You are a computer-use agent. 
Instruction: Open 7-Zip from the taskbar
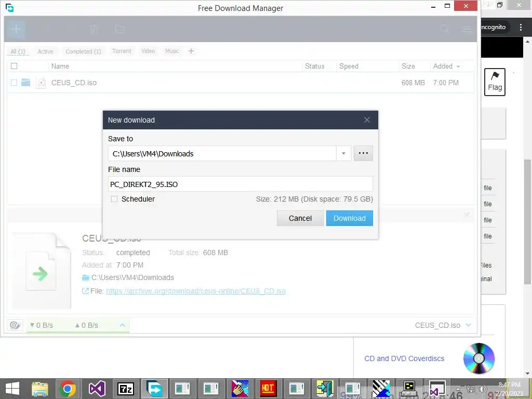click(x=126, y=389)
